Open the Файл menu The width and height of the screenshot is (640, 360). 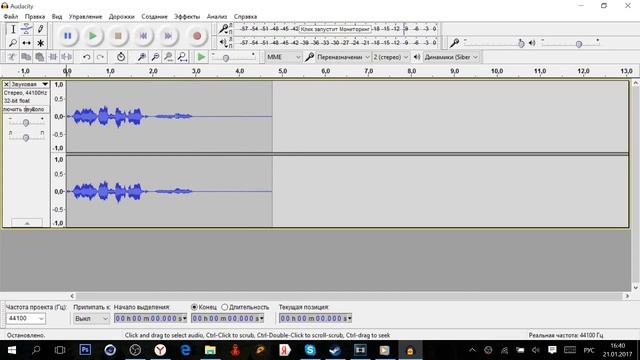point(11,17)
